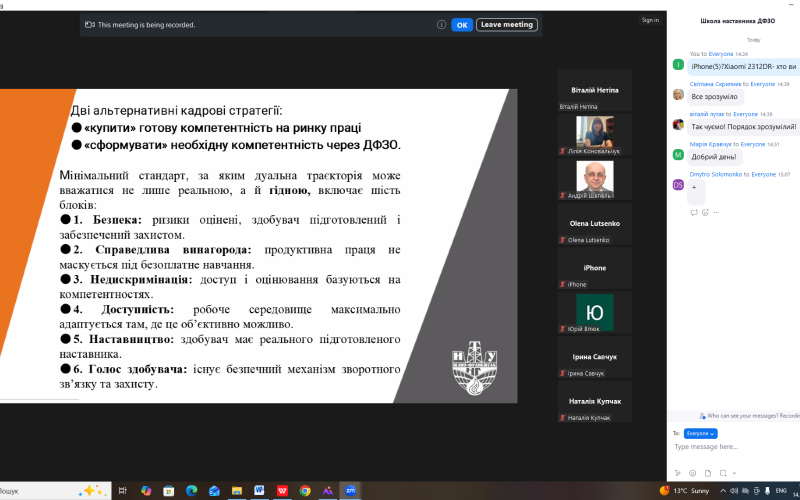Select Ірина Савчук participant tile
Screen dimensions: 800x500
pyautogui.click(x=594, y=357)
